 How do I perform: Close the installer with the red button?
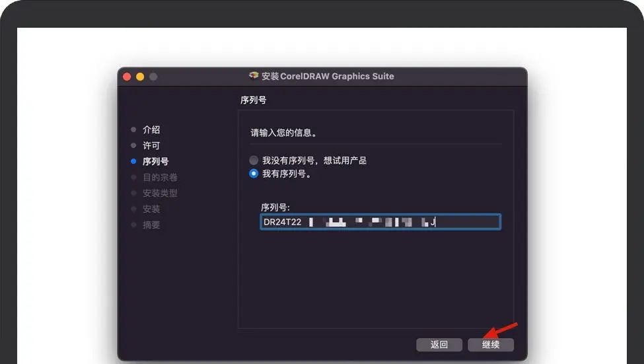pyautogui.click(x=127, y=77)
